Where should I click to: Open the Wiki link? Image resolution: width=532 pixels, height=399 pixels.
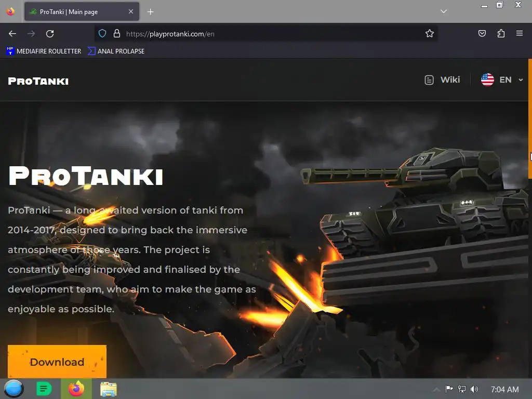point(443,79)
